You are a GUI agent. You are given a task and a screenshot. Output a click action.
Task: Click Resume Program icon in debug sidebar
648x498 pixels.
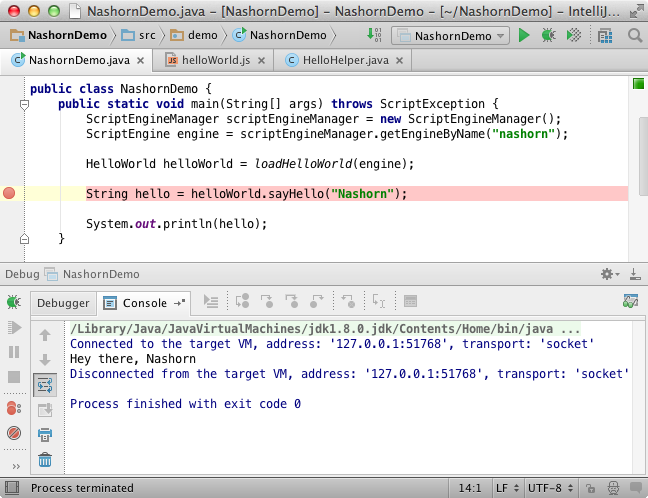point(14,328)
